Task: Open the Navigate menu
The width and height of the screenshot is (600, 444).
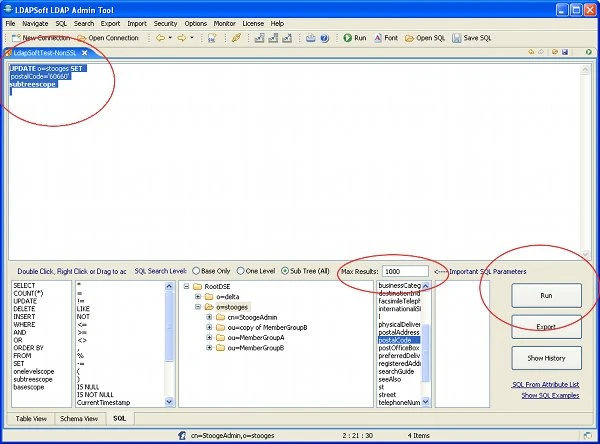Action: point(35,23)
